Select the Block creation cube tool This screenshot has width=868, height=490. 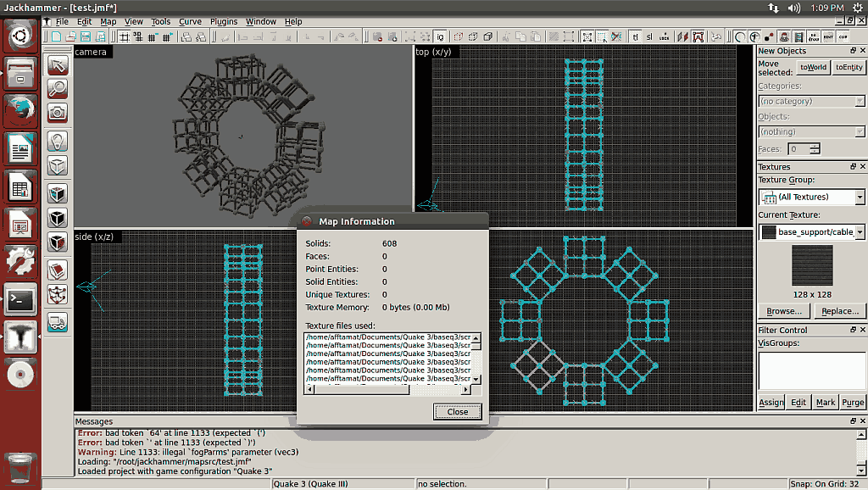[57, 165]
